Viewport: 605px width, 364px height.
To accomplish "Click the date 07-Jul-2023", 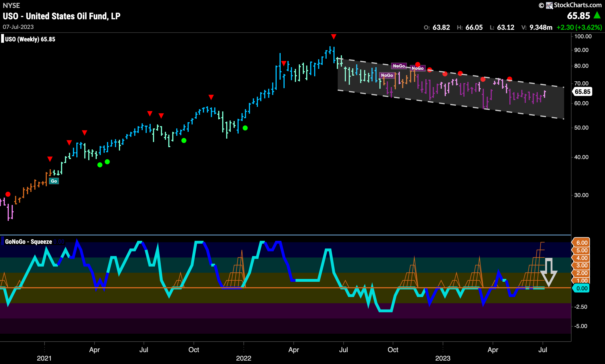I will [x=18, y=27].
